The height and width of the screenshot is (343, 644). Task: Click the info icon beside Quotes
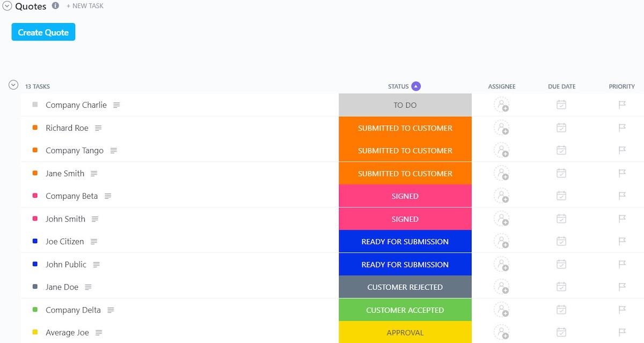point(55,6)
